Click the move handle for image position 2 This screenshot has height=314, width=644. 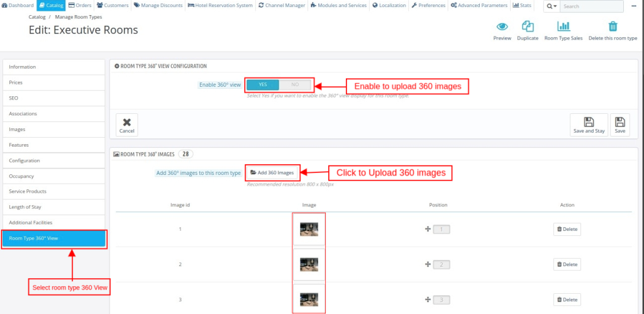click(x=428, y=265)
